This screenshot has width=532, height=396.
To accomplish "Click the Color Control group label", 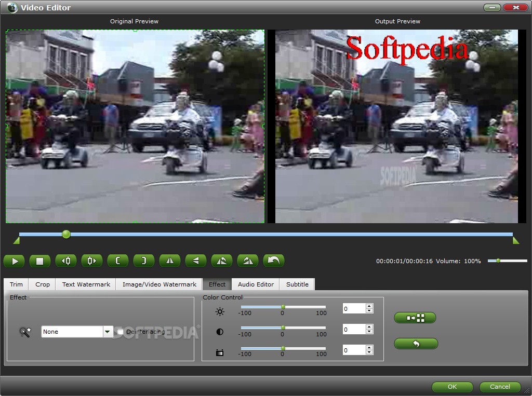I will tap(222, 297).
